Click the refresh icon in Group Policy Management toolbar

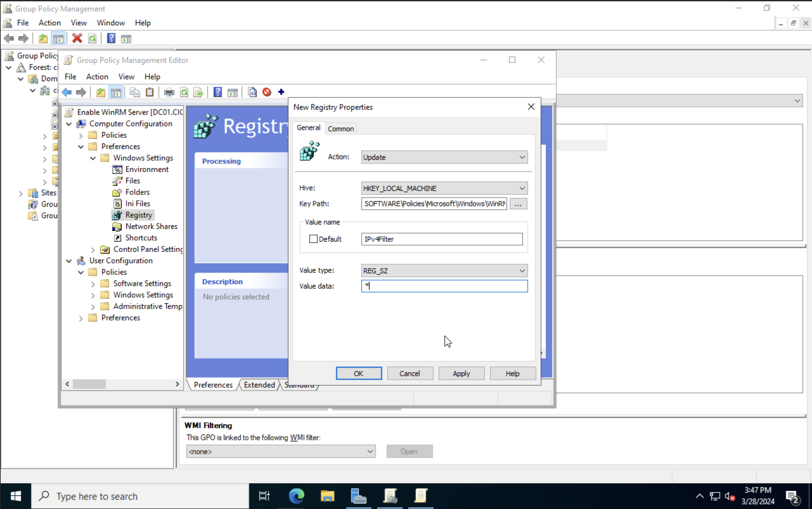coord(92,38)
